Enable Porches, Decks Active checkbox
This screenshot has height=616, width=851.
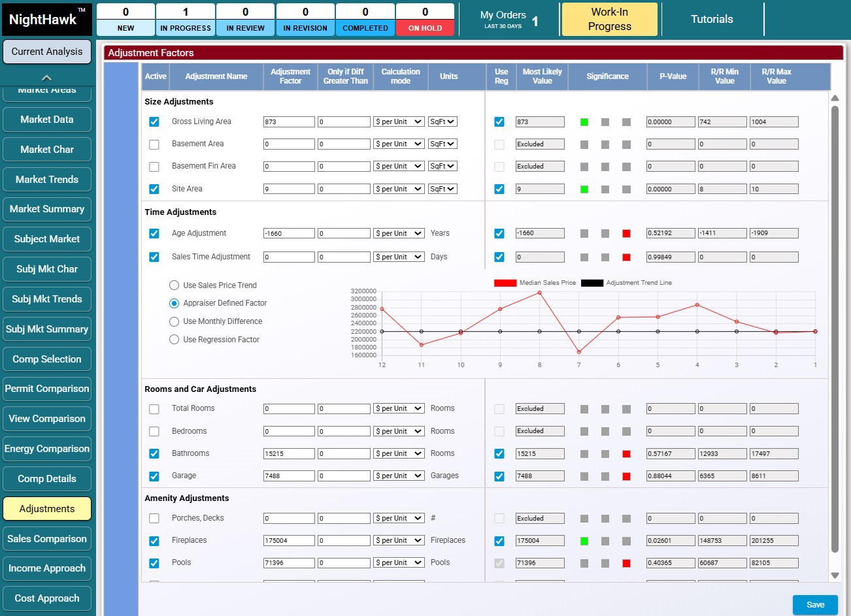point(154,519)
